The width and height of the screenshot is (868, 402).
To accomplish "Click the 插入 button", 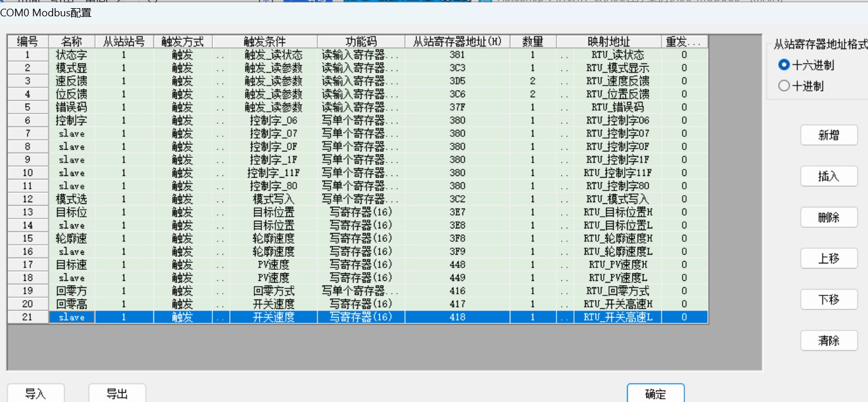I will 828,176.
